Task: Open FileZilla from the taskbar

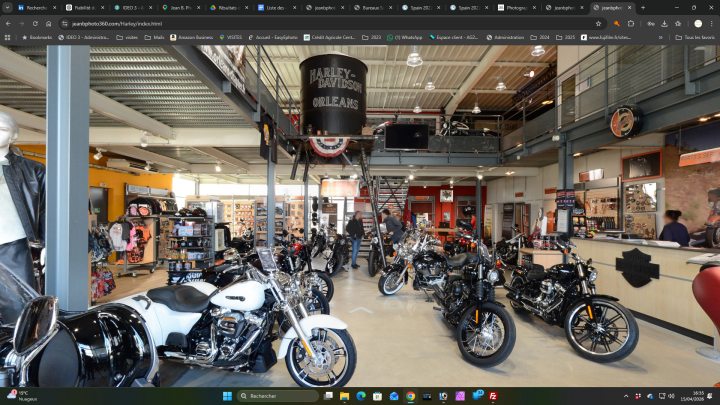Action: click(x=493, y=396)
